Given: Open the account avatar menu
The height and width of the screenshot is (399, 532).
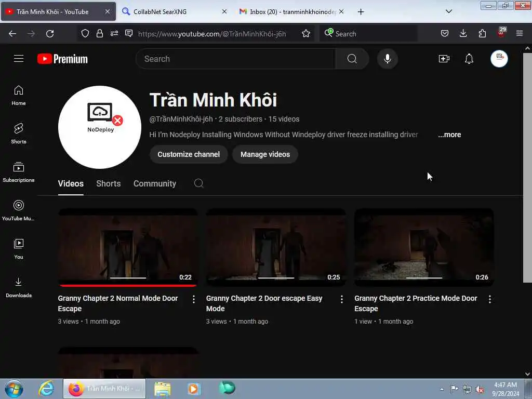Looking at the screenshot, I should click(499, 59).
